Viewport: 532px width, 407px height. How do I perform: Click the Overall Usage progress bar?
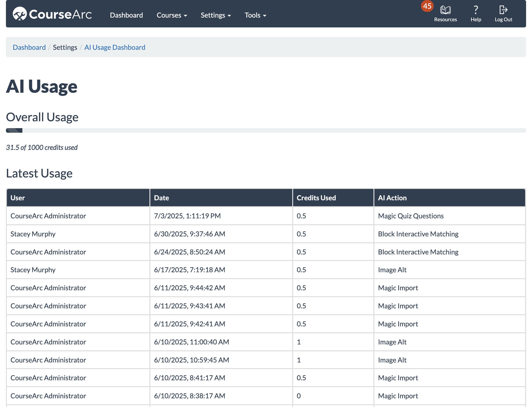[266, 131]
